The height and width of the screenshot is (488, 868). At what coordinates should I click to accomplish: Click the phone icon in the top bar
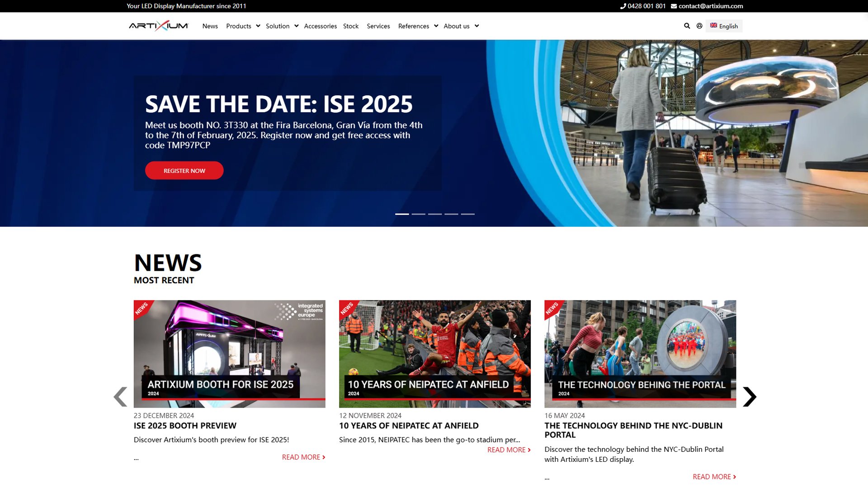623,6
